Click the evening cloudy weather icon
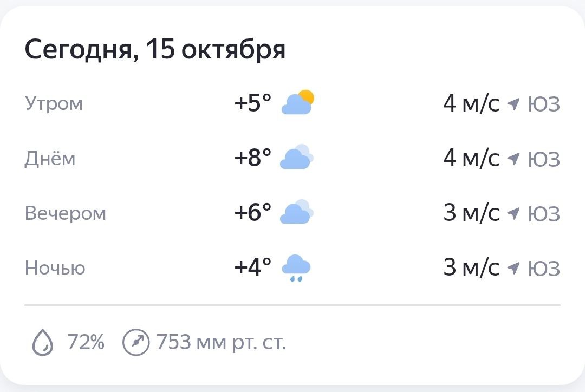Viewport: 585px width, 392px height. [x=296, y=212]
